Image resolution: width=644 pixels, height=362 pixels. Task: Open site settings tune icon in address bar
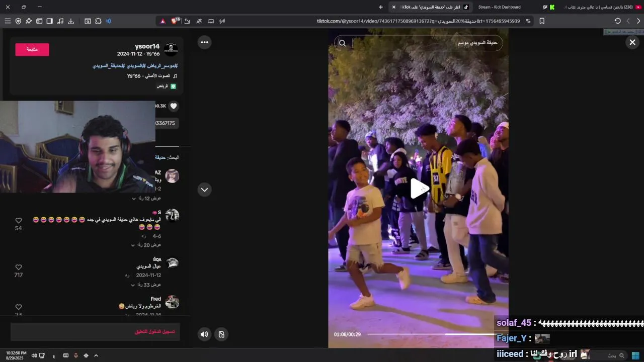pyautogui.click(x=528, y=21)
